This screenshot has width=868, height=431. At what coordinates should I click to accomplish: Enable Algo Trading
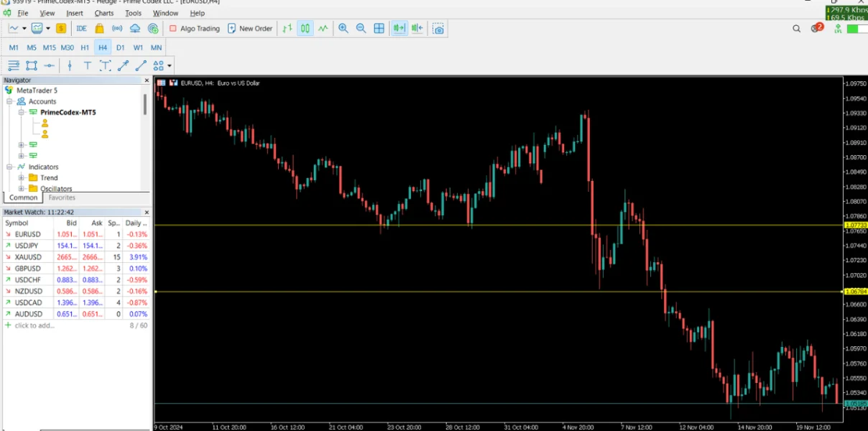pos(194,29)
